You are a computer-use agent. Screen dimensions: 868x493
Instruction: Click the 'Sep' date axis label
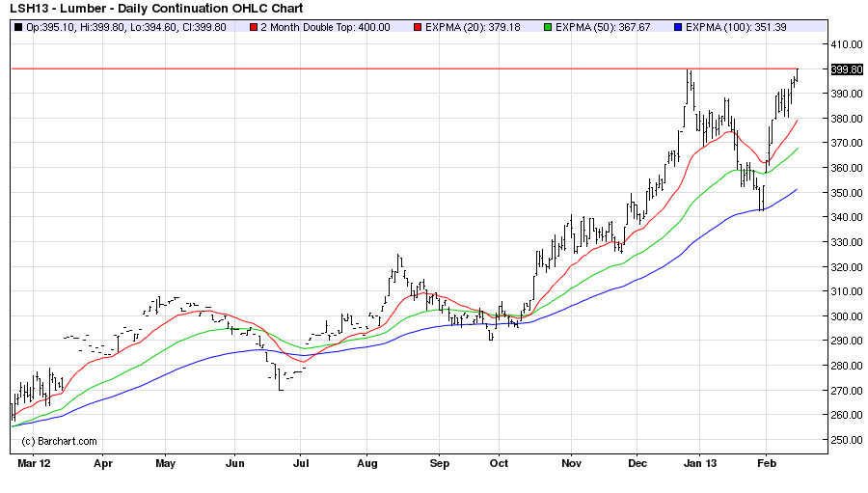click(x=439, y=464)
